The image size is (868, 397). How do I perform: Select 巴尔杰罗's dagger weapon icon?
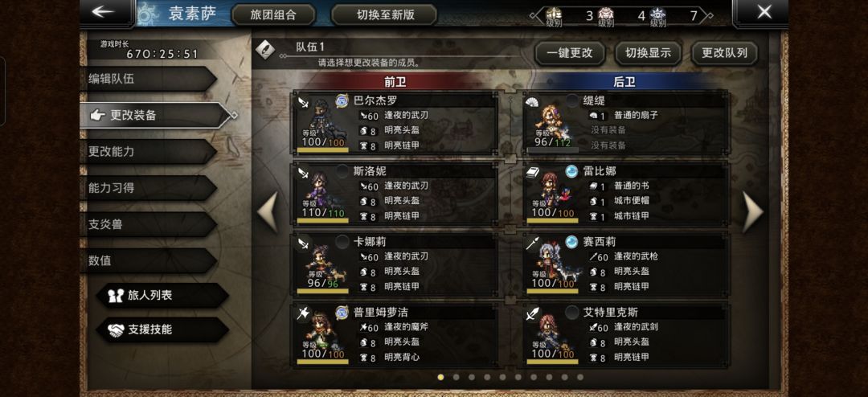pos(302,102)
